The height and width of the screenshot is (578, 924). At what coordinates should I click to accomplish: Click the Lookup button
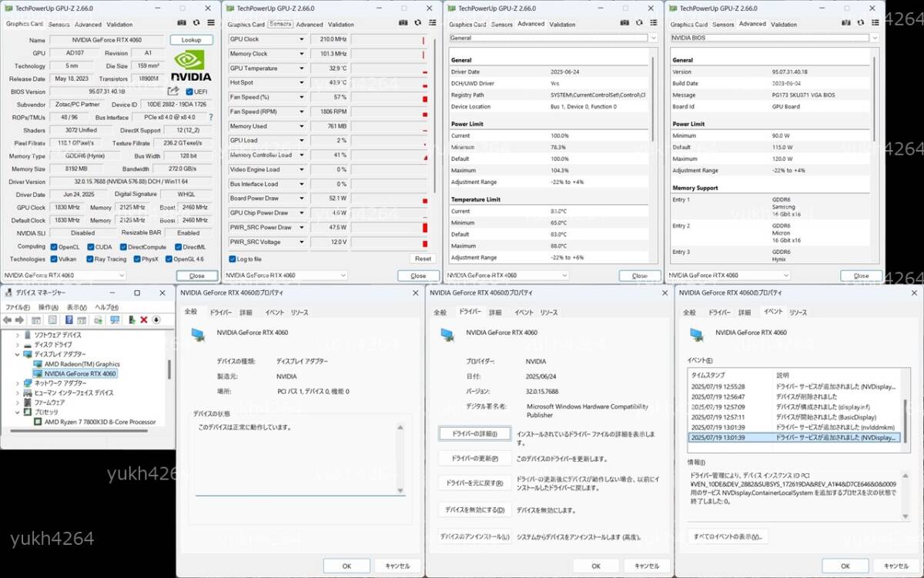[x=191, y=39]
